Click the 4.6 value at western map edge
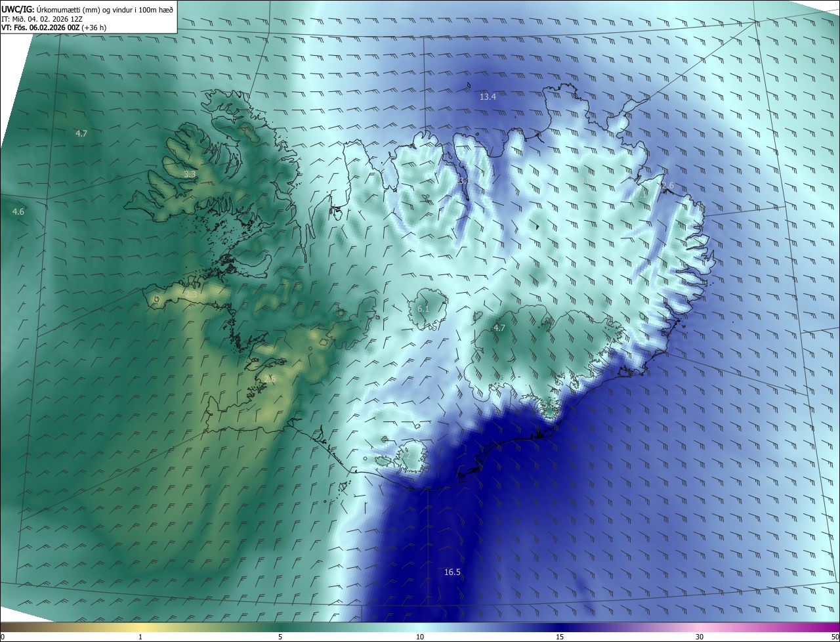 pos(18,211)
